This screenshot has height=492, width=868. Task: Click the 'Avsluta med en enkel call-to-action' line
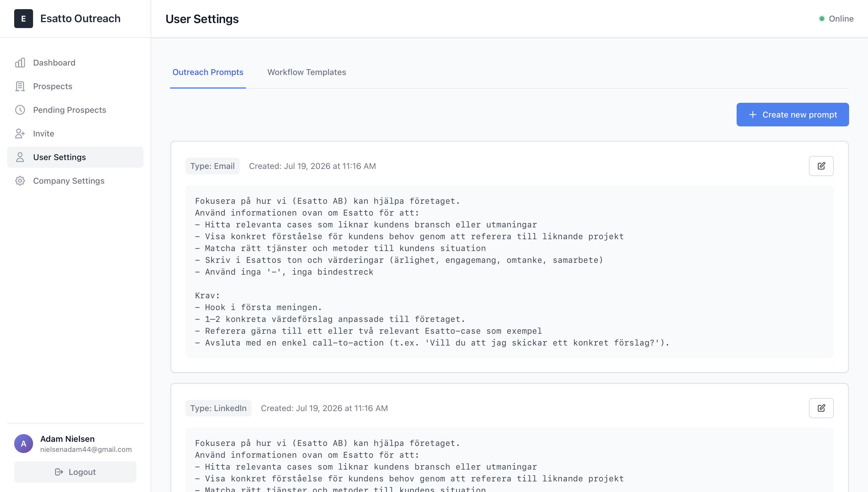[432, 343]
